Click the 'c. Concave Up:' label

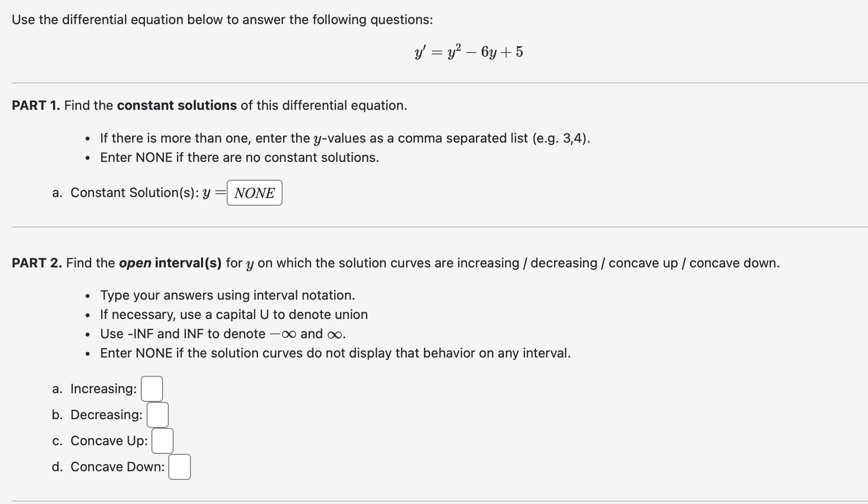(99, 440)
